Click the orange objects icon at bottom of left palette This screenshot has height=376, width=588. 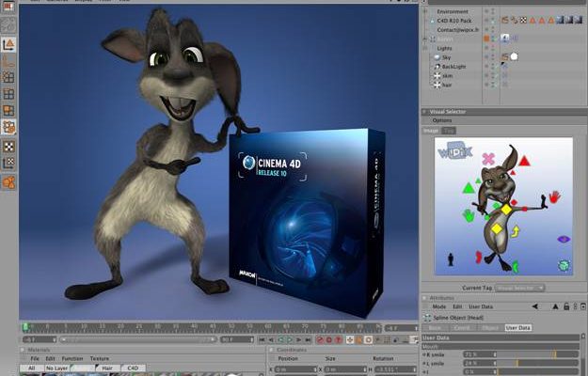click(x=8, y=182)
